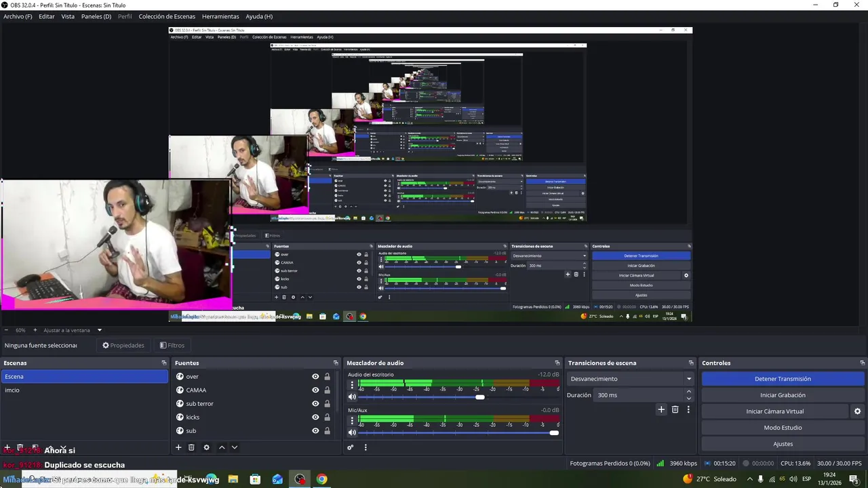The height and width of the screenshot is (488, 868).
Task: Toggle the lock on the sub terror source
Action: [327, 404]
